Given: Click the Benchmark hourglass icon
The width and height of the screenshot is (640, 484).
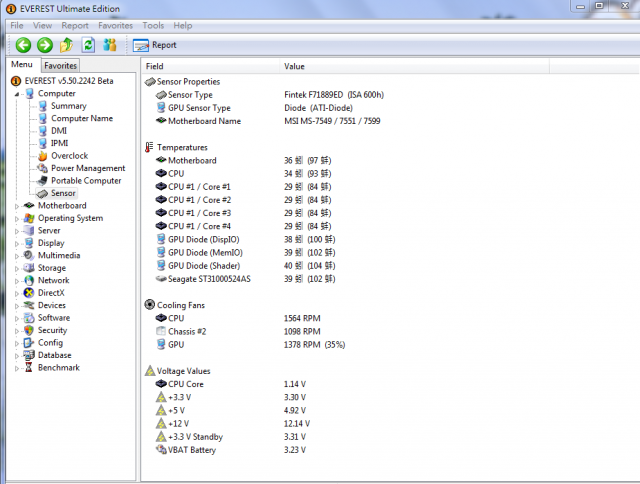Looking at the screenshot, I should point(29,367).
